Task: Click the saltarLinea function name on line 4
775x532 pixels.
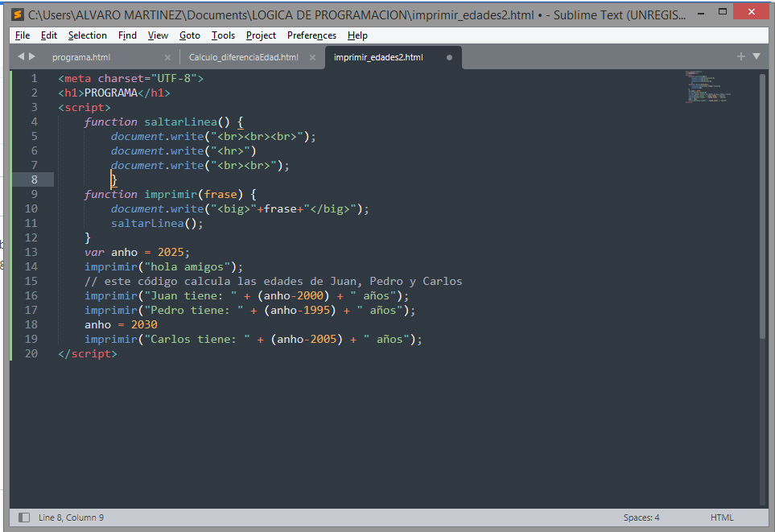Action: (180, 122)
